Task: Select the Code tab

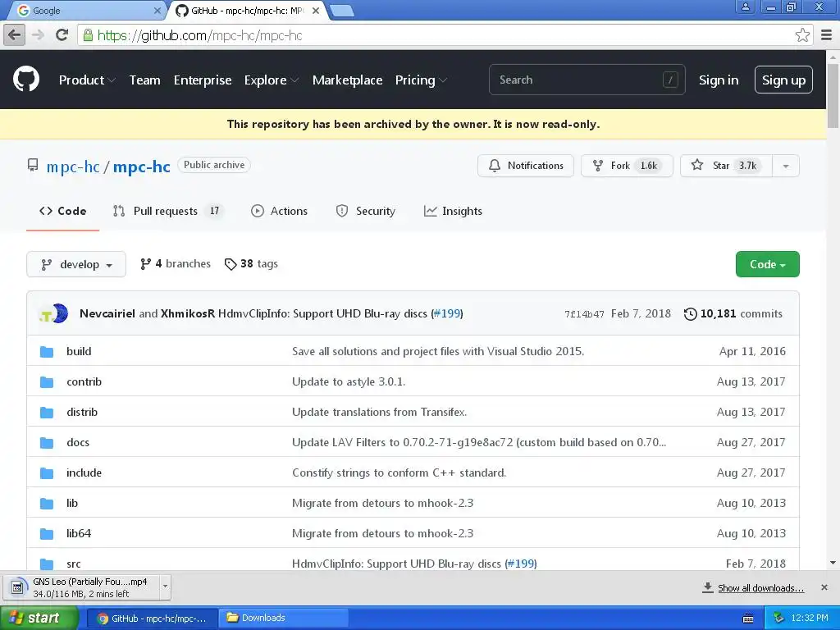Action: click(x=62, y=211)
